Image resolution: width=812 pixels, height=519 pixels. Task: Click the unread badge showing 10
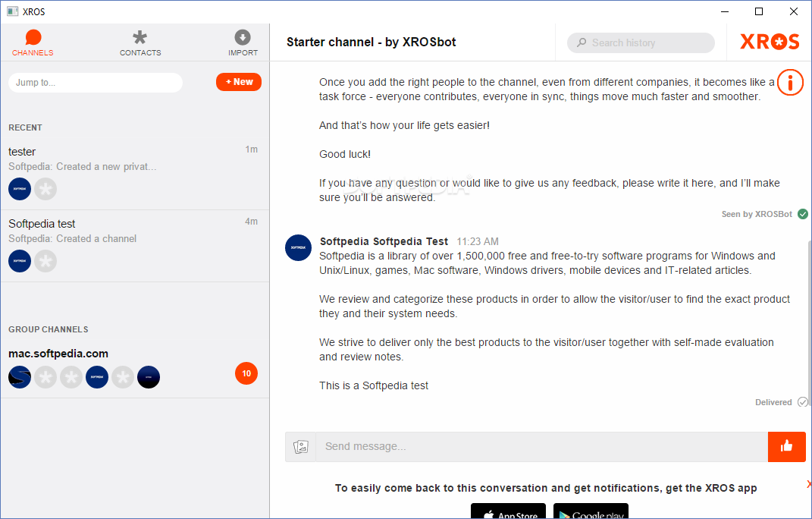pos(246,373)
